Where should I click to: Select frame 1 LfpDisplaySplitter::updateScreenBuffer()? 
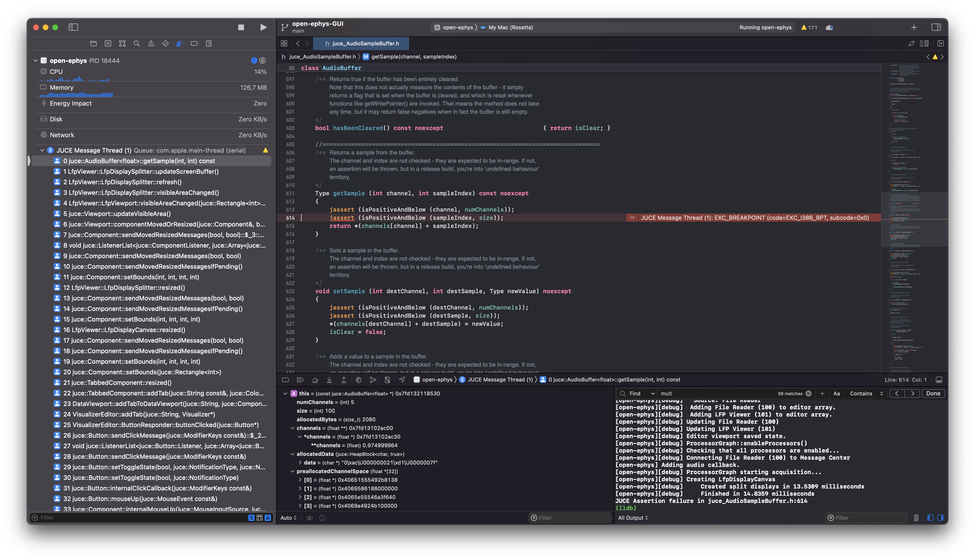click(x=151, y=172)
